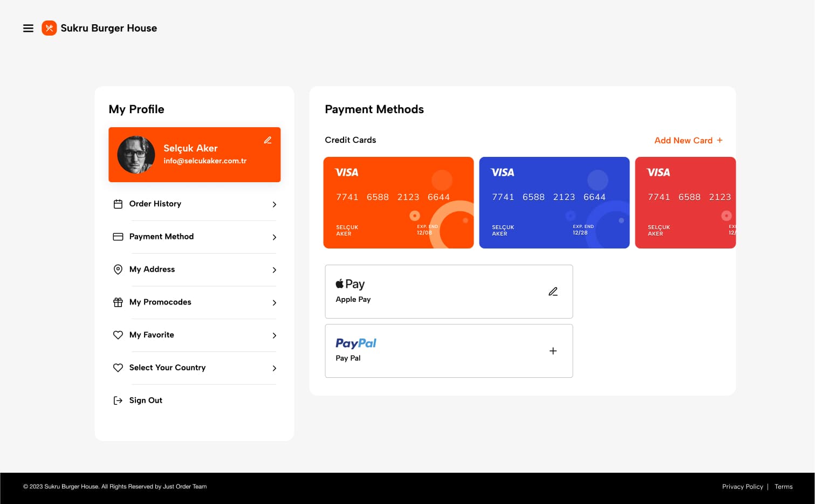Click the Visa logo on red card
Image resolution: width=815 pixels, height=504 pixels.
pos(658,172)
